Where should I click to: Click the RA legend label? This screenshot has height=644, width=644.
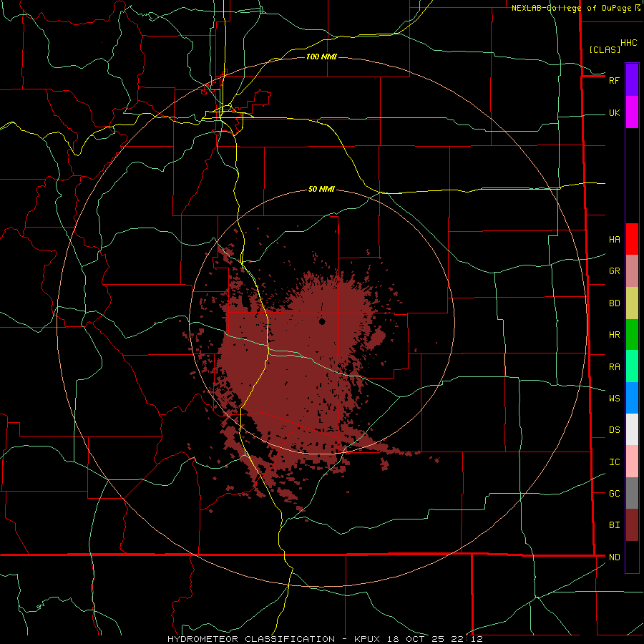point(614,367)
